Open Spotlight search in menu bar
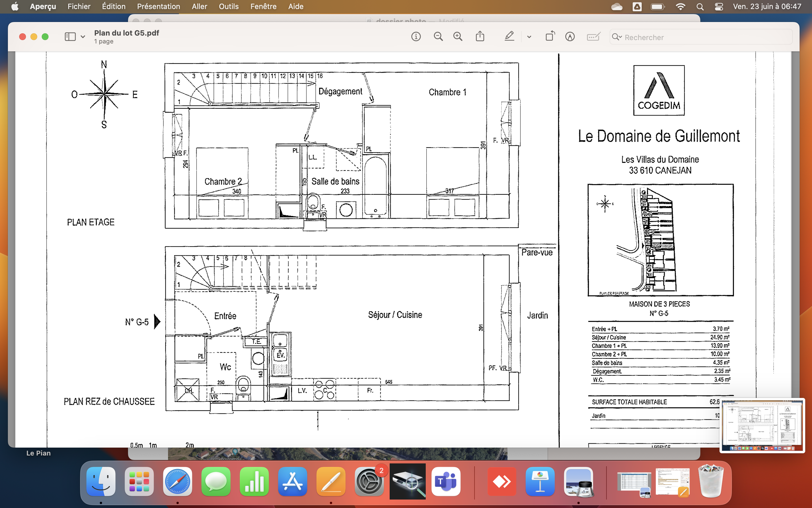Screen dimensions: 812x508 pyautogui.click(x=700, y=6)
